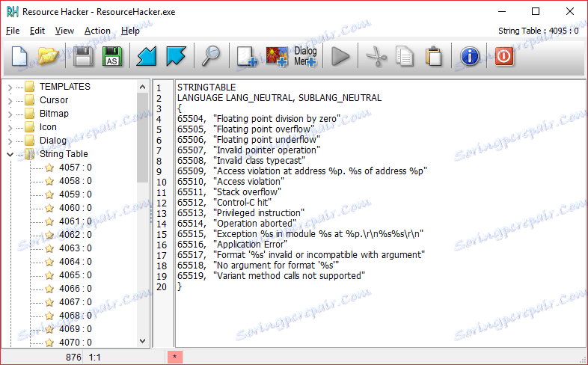Click the green Save As floppy icon
Screen dimensions: 588x365
point(112,57)
